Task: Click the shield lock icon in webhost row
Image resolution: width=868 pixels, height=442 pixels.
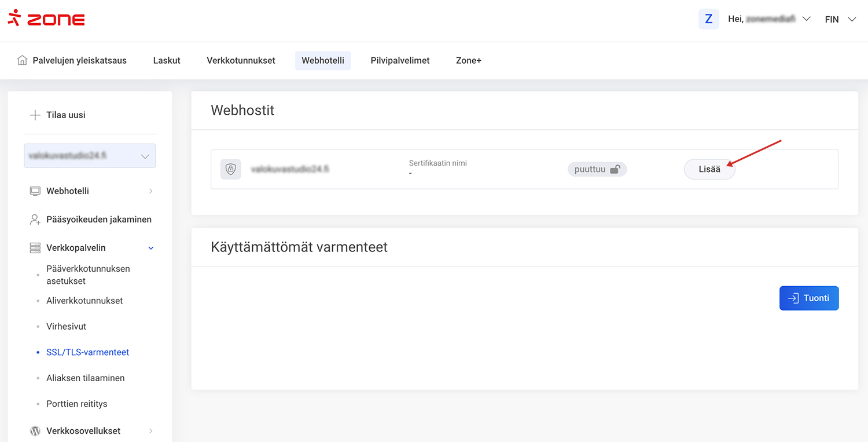Action: click(231, 169)
